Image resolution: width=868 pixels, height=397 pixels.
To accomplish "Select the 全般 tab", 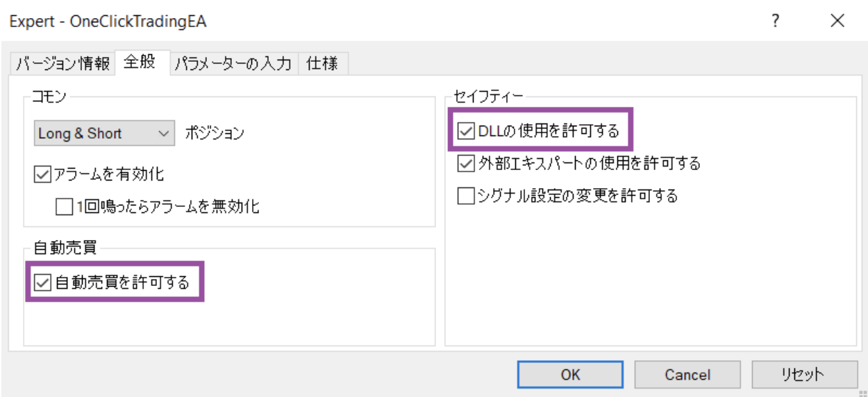I will tap(142, 62).
